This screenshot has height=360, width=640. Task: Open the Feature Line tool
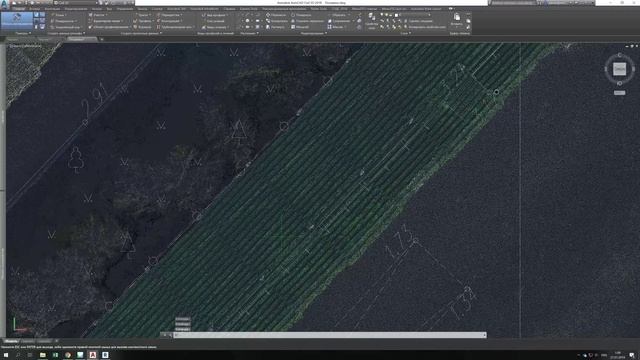(106, 21)
